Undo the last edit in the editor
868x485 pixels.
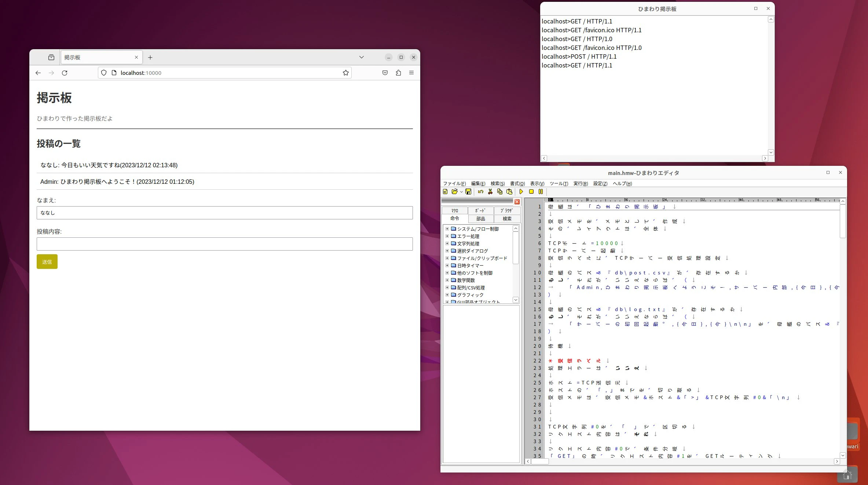(480, 192)
